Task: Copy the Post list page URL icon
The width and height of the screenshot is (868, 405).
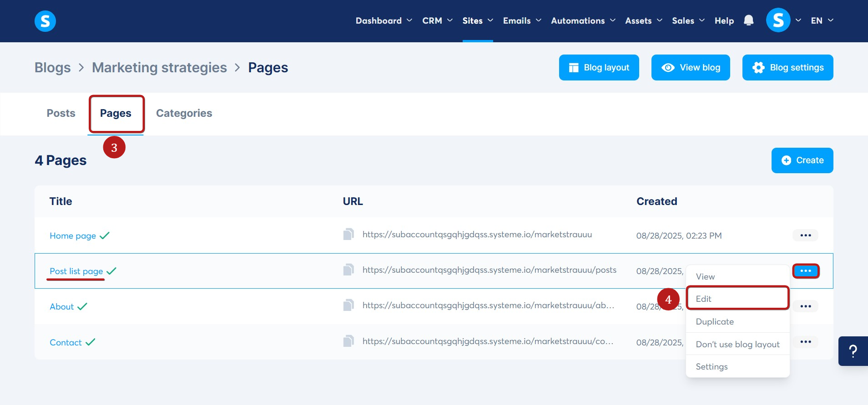Action: tap(348, 270)
